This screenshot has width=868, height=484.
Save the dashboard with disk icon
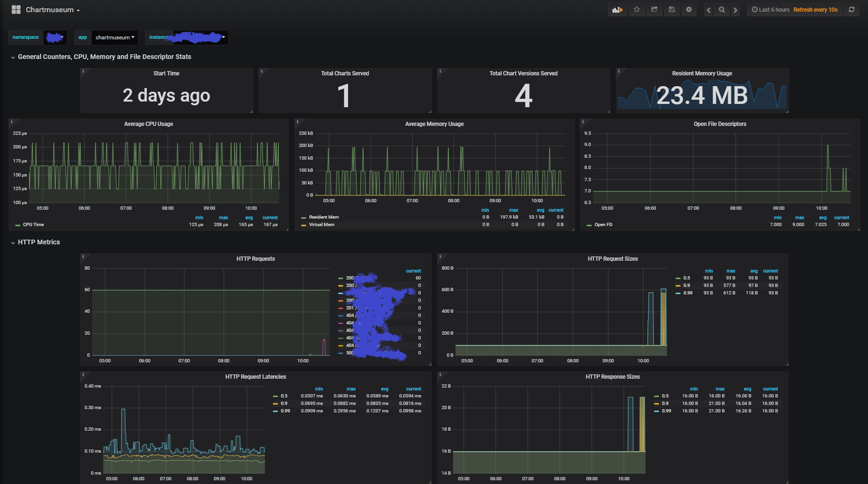pos(671,10)
